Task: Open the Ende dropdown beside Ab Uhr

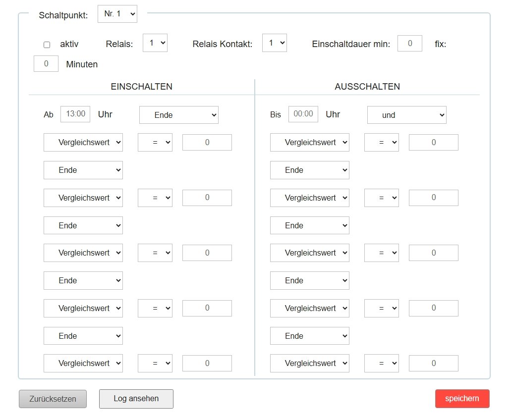Action: (x=179, y=115)
